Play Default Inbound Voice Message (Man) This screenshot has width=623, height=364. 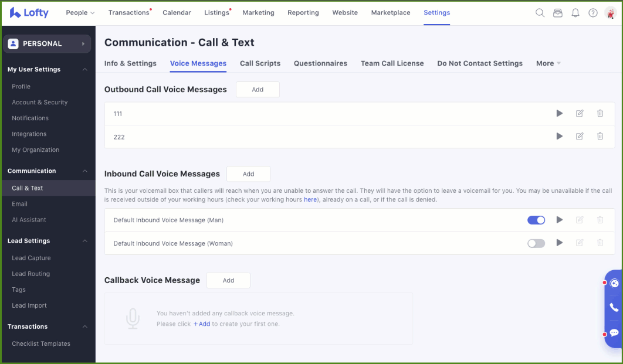pos(560,220)
